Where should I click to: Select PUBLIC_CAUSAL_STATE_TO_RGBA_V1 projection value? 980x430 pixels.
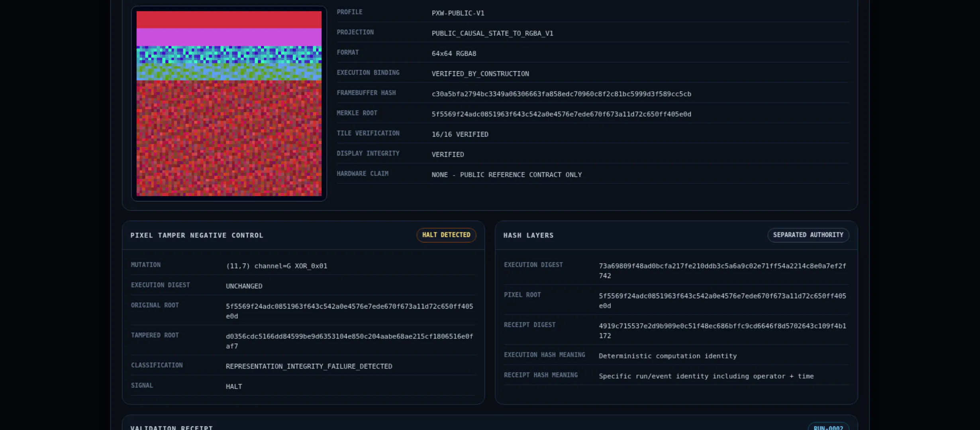click(492, 33)
